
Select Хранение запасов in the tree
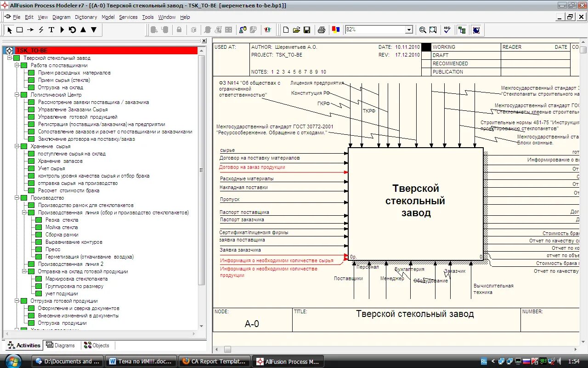60,161
